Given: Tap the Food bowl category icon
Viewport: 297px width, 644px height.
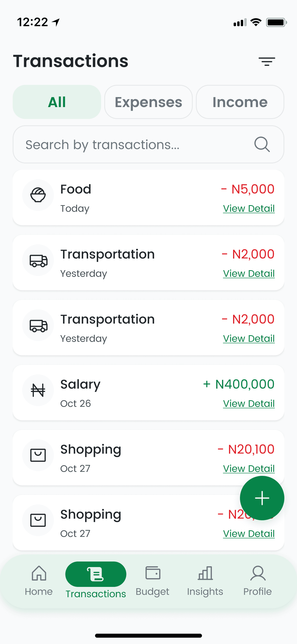Looking at the screenshot, I should pyautogui.click(x=38, y=195).
